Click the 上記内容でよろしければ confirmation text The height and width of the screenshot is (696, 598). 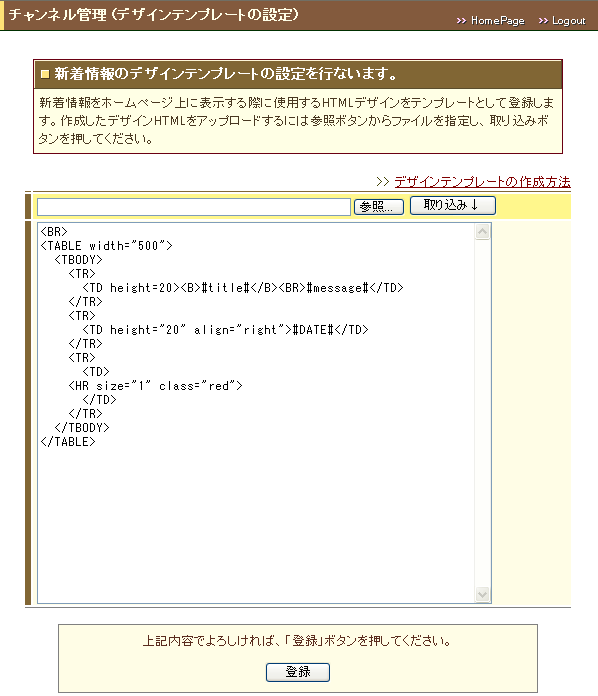point(297,641)
